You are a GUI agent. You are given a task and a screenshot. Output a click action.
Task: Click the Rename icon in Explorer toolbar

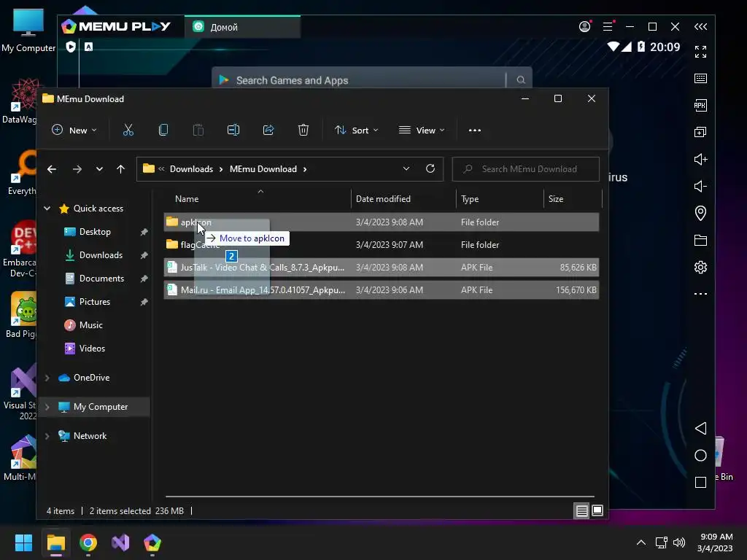233,130
